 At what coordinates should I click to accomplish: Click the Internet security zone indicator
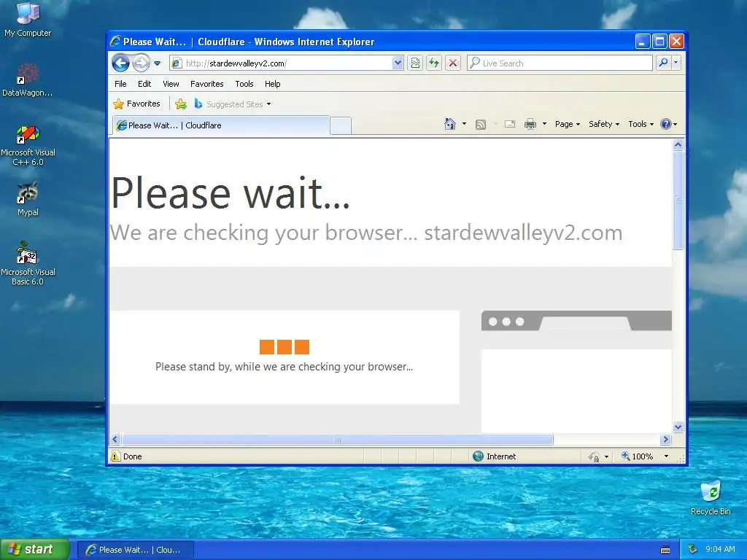coord(495,456)
